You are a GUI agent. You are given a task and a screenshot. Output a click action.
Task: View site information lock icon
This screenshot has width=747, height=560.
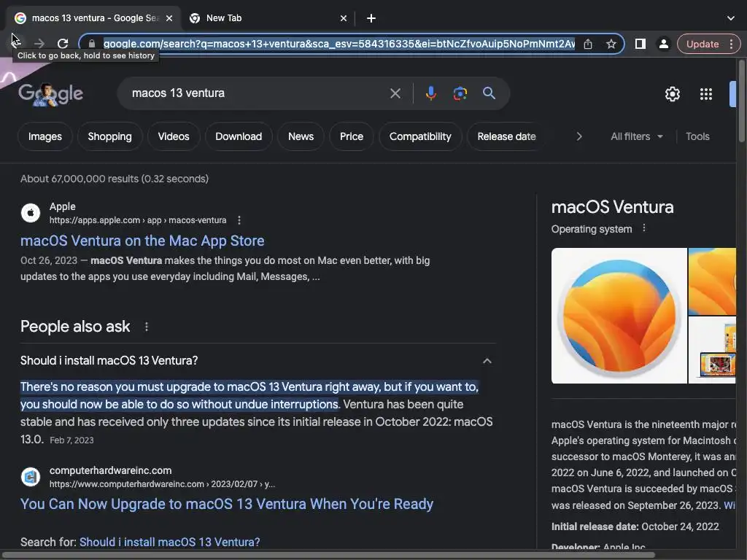[92, 44]
